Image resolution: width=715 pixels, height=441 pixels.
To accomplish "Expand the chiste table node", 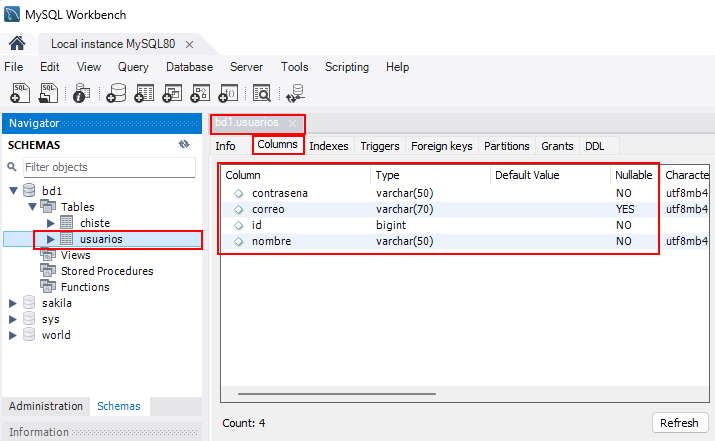I will [x=51, y=223].
